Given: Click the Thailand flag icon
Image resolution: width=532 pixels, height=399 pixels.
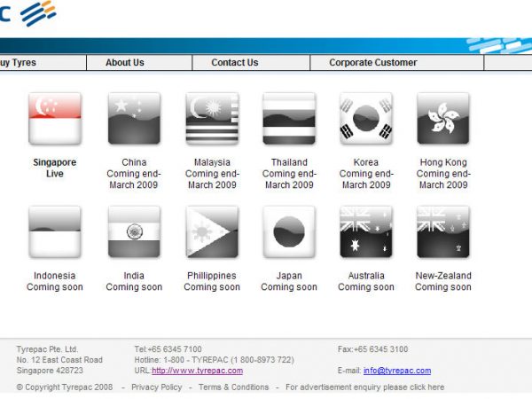Looking at the screenshot, I should pos(289,119).
